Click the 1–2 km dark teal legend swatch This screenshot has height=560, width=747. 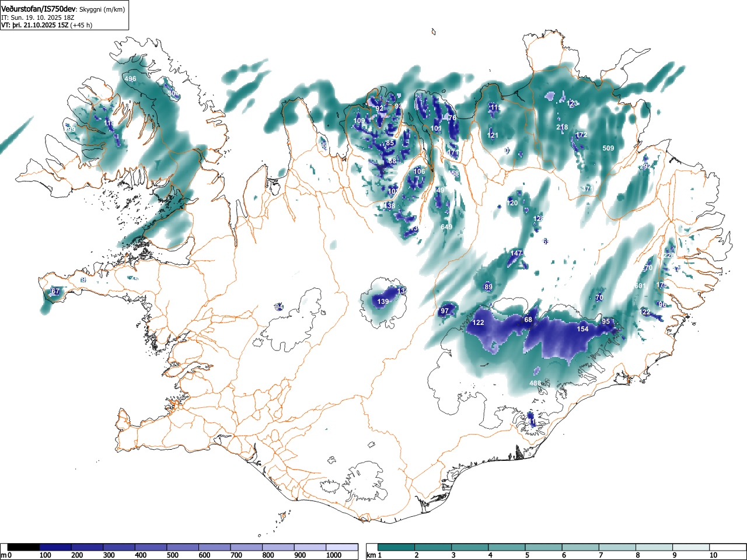tap(397, 547)
